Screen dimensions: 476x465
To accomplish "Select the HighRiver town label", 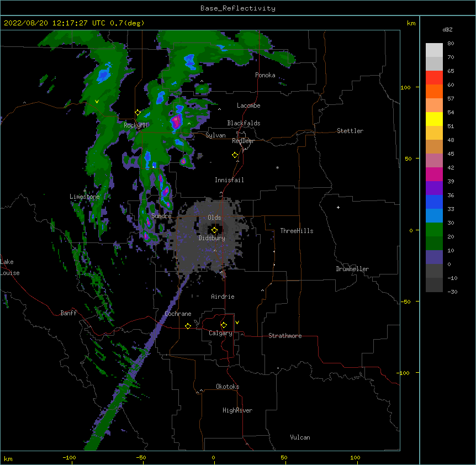I will click(x=237, y=410).
